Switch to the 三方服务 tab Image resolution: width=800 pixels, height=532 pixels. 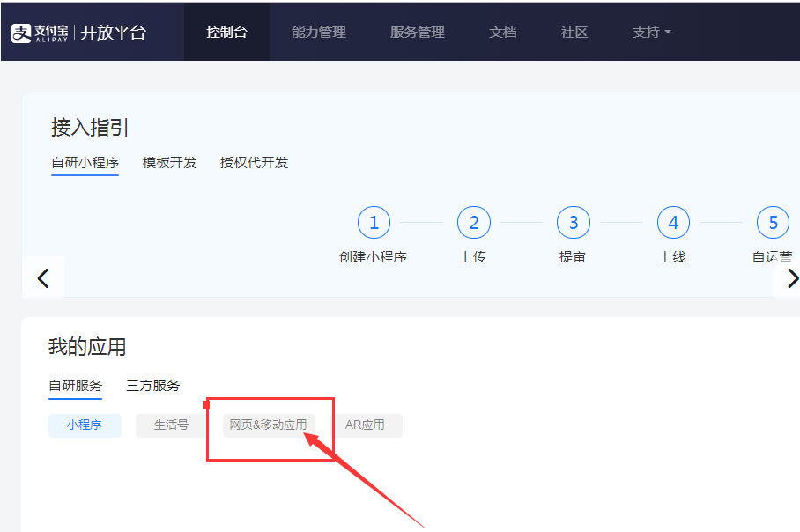(153, 386)
